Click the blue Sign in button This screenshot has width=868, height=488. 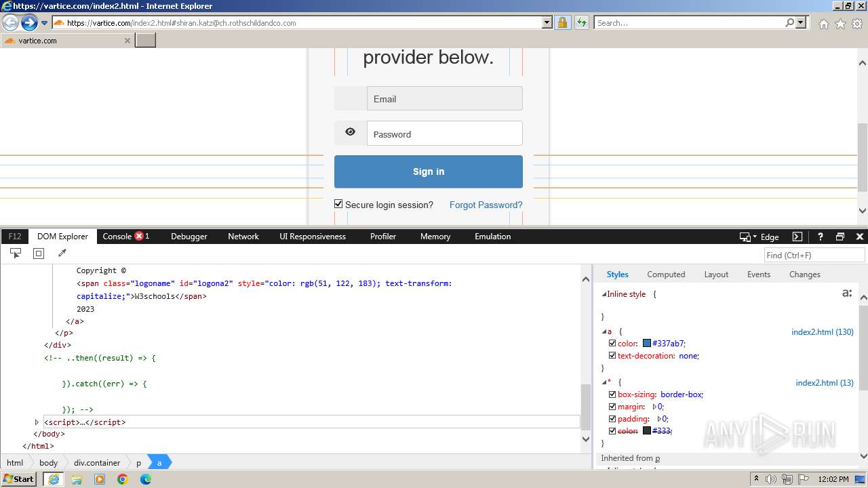429,171
